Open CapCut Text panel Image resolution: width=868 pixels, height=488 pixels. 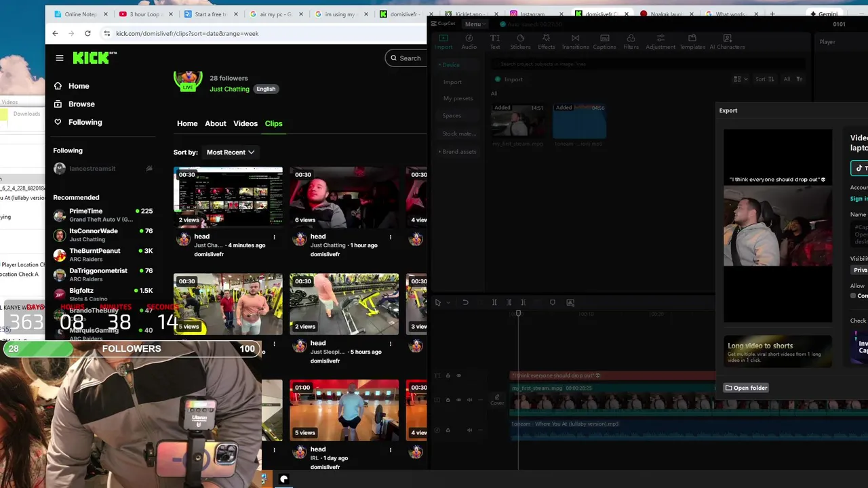[495, 42]
